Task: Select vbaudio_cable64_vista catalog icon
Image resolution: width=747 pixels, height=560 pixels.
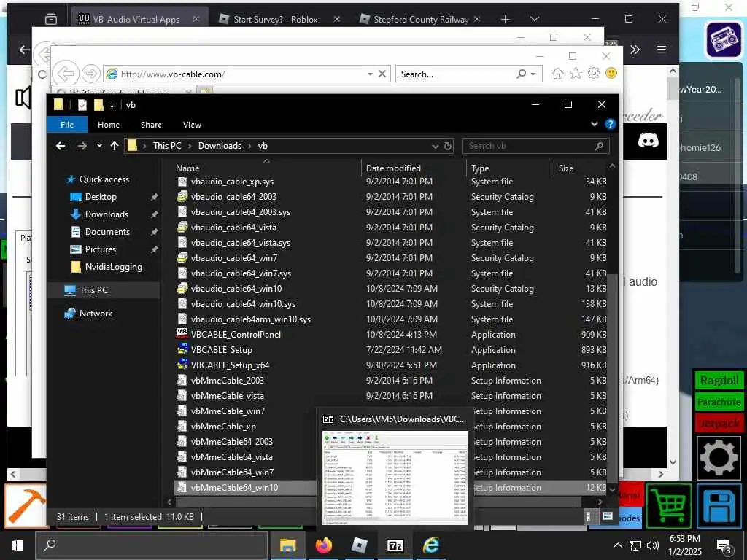Action: point(182,227)
